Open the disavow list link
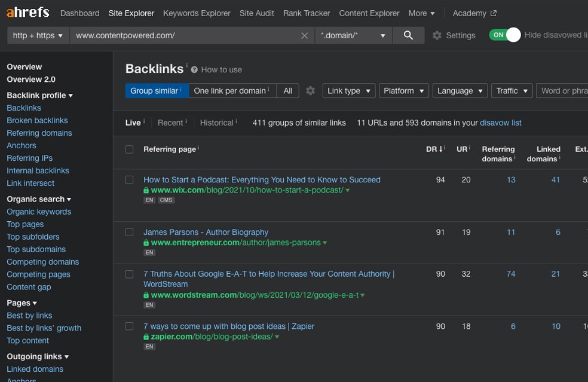588x382 pixels. coord(501,123)
